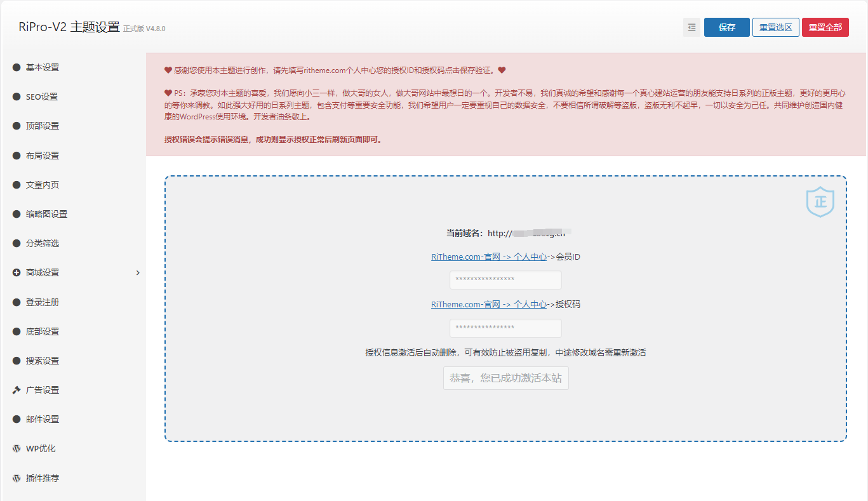Open the 广告设置 menu item
This screenshot has height=501, width=868.
pos(73,390)
